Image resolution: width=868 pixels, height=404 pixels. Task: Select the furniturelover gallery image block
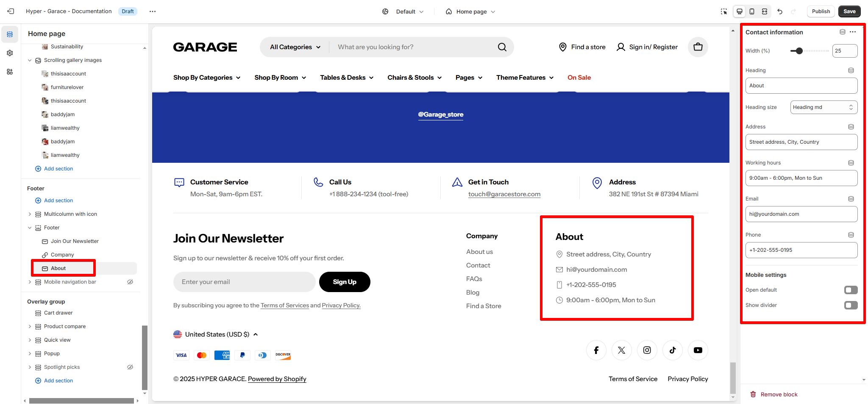pyautogui.click(x=67, y=87)
